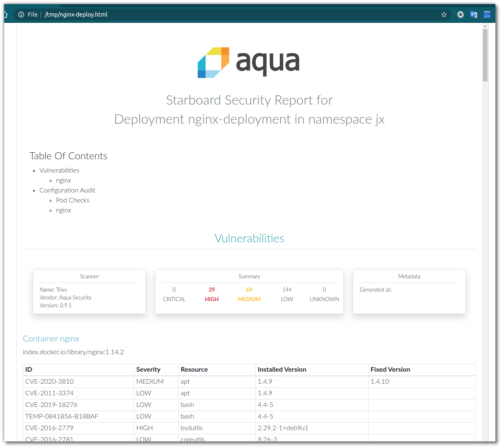
Task: Click the Scanner card title
Action: pos(89,276)
